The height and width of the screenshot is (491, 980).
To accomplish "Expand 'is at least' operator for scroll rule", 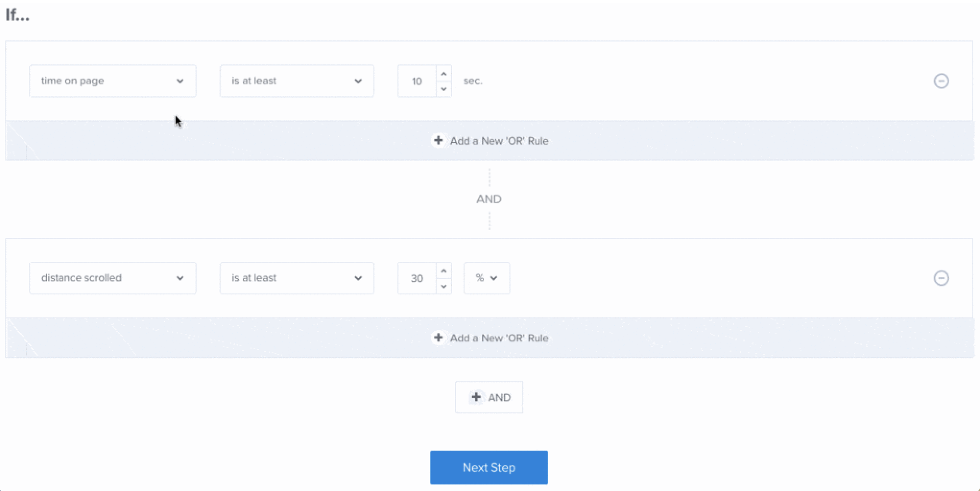I will click(297, 278).
